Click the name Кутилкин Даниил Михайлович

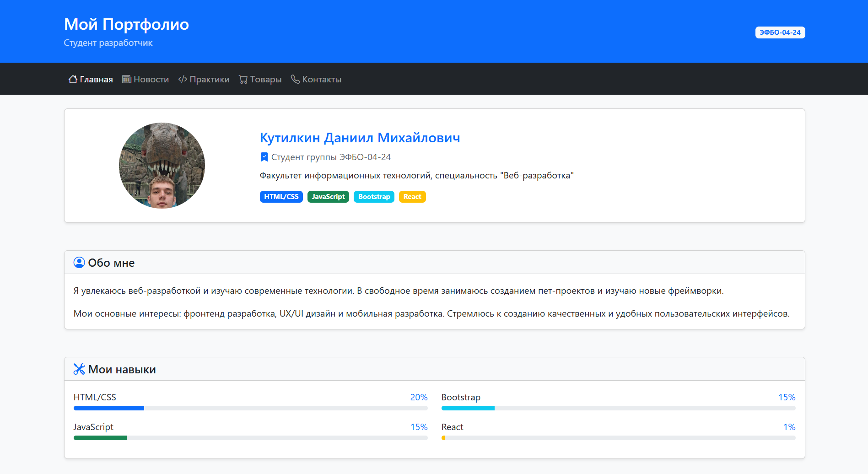point(360,138)
